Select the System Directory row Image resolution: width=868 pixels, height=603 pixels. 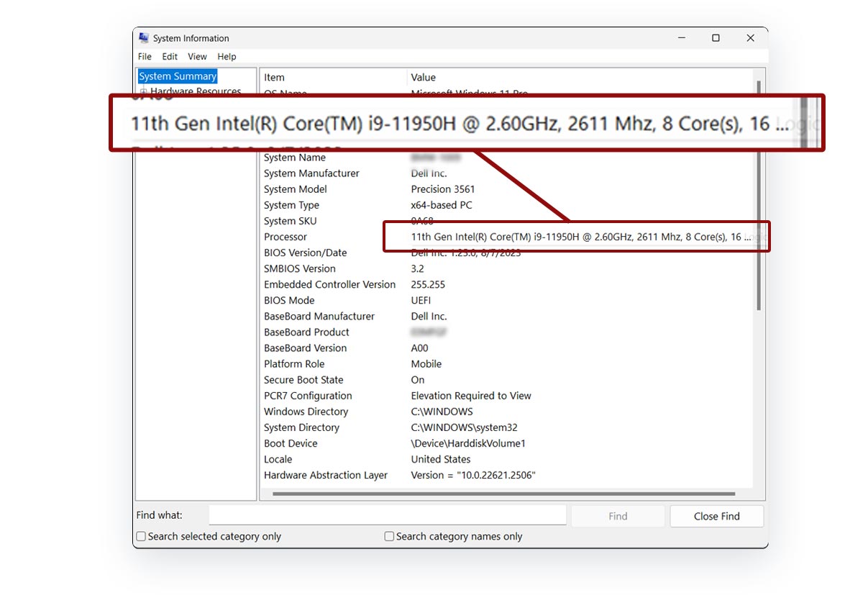(506, 427)
